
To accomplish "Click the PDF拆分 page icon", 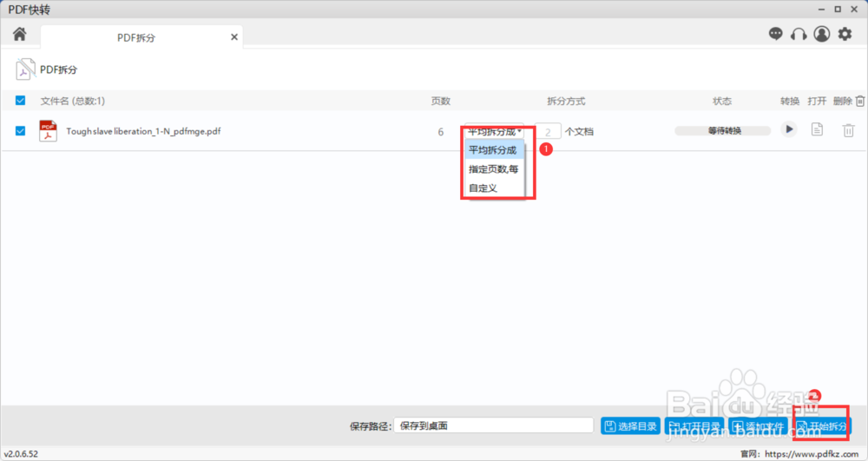I will (x=25, y=69).
